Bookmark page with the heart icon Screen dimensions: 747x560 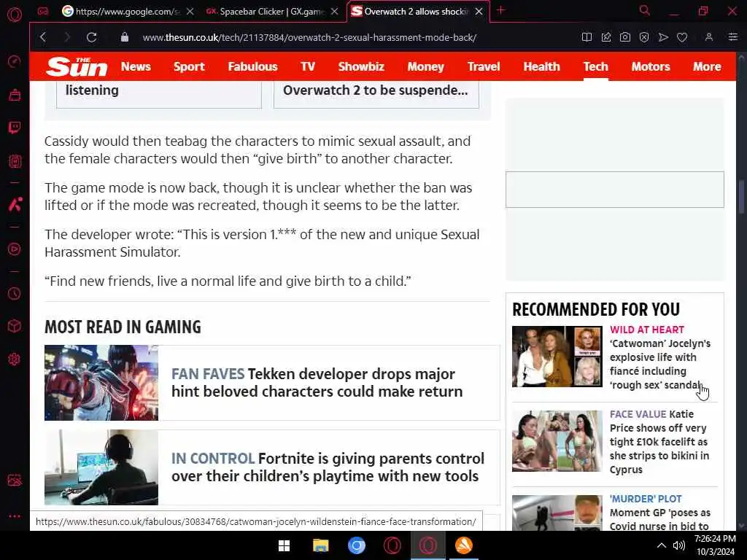pyautogui.click(x=682, y=37)
